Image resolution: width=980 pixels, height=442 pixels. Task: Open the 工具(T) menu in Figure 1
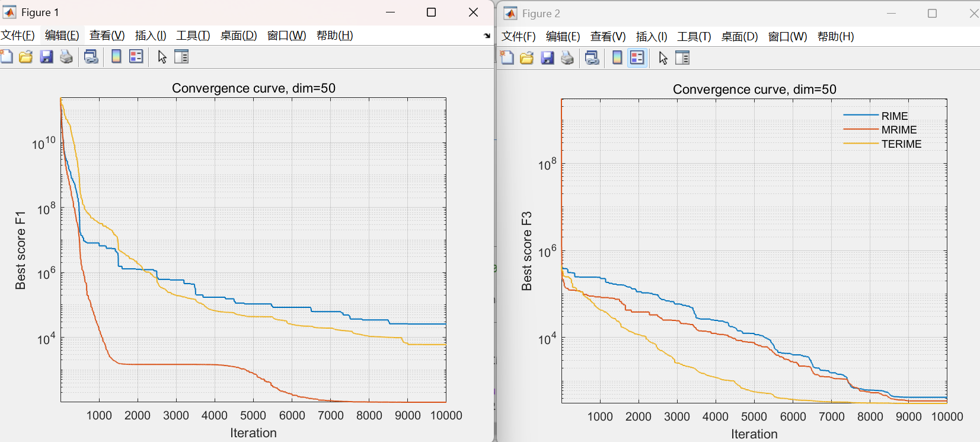[x=193, y=36]
